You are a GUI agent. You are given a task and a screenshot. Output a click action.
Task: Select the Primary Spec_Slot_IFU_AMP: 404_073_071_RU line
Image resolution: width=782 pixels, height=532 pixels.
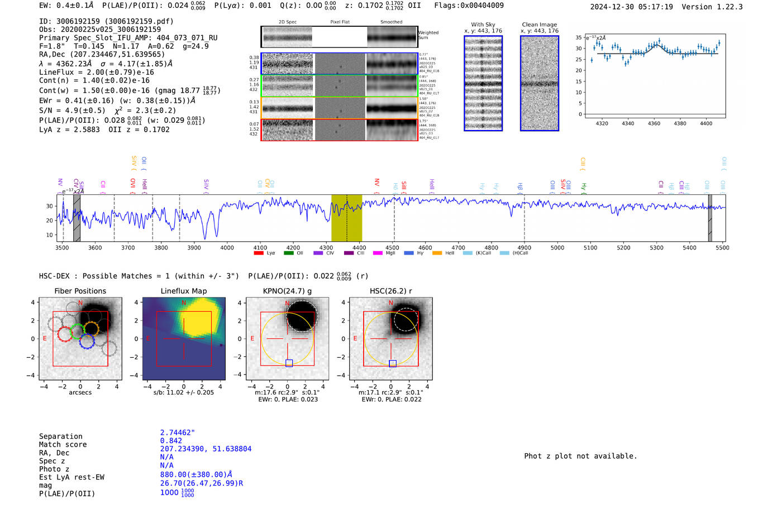tap(128, 38)
